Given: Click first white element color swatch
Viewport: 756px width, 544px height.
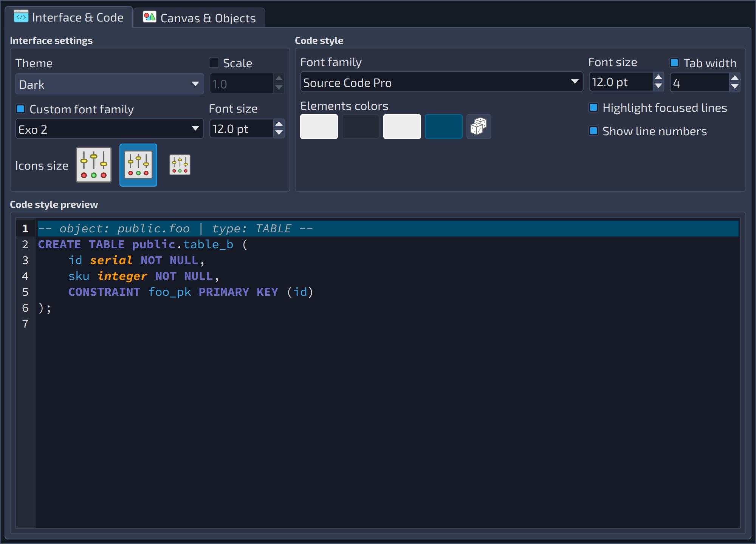Looking at the screenshot, I should pos(319,127).
